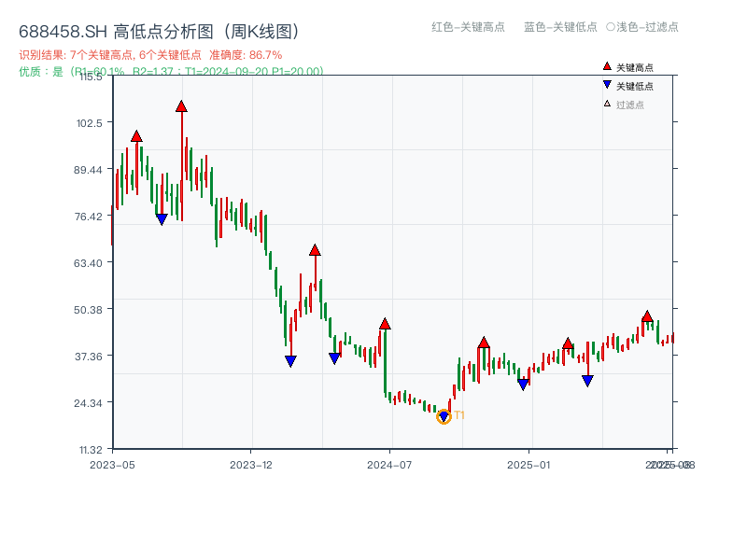Click the red key-high marker near 63.40
The width and height of the screenshot is (747, 560).
(315, 250)
